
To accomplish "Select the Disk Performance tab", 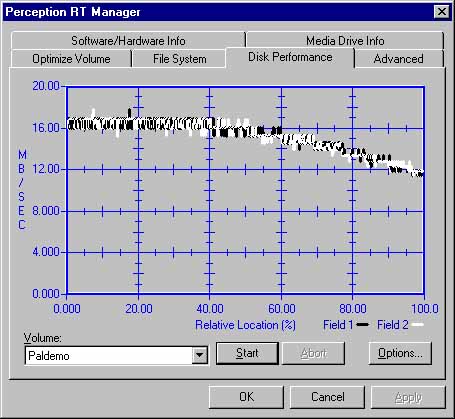I will [290, 57].
